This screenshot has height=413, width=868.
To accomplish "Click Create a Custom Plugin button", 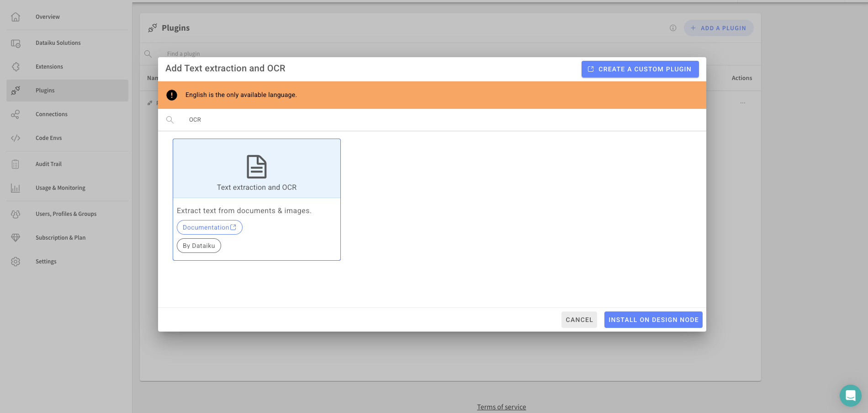I will pos(640,69).
